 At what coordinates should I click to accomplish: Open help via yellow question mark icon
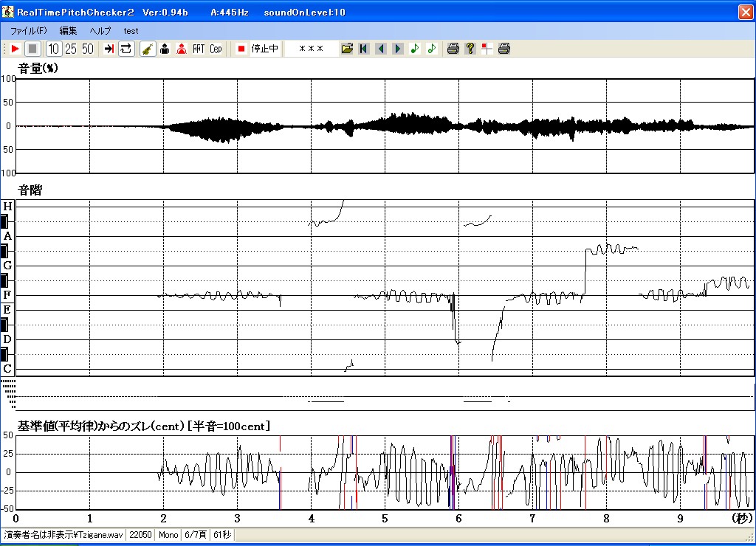(470, 49)
